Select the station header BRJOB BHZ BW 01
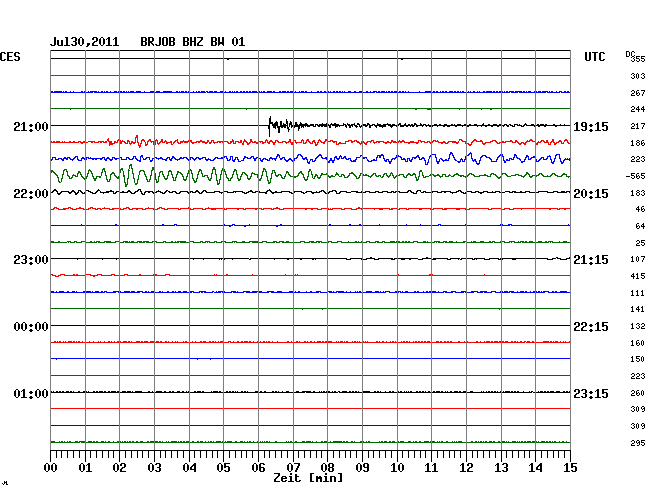Viewport: 650px width, 494px height. [x=193, y=42]
